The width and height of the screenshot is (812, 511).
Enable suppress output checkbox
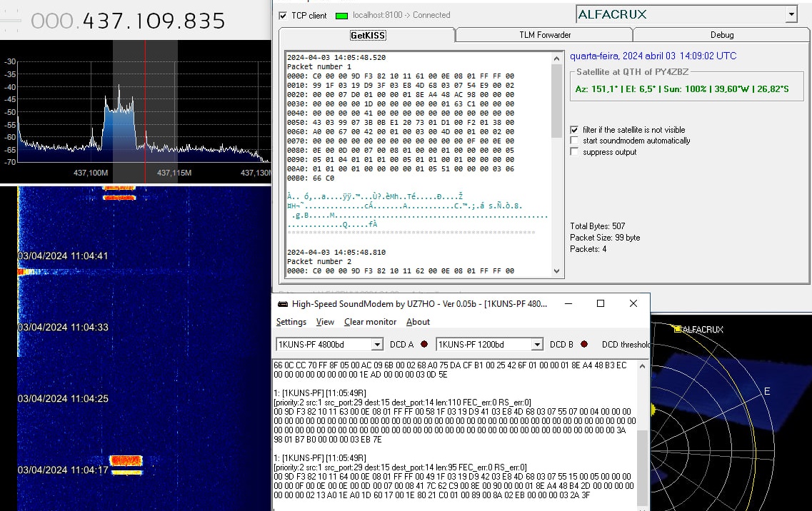tap(573, 152)
